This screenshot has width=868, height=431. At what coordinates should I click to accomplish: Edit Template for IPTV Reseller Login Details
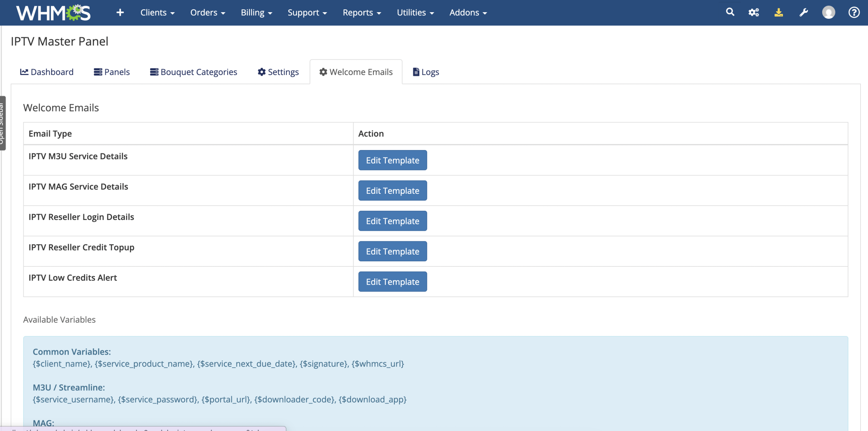[393, 221]
